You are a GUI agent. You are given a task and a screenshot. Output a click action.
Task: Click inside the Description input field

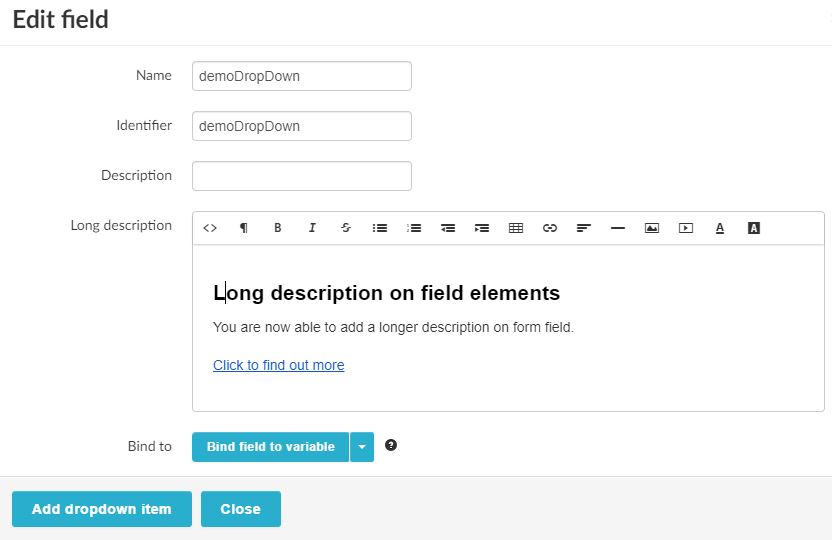pos(301,176)
